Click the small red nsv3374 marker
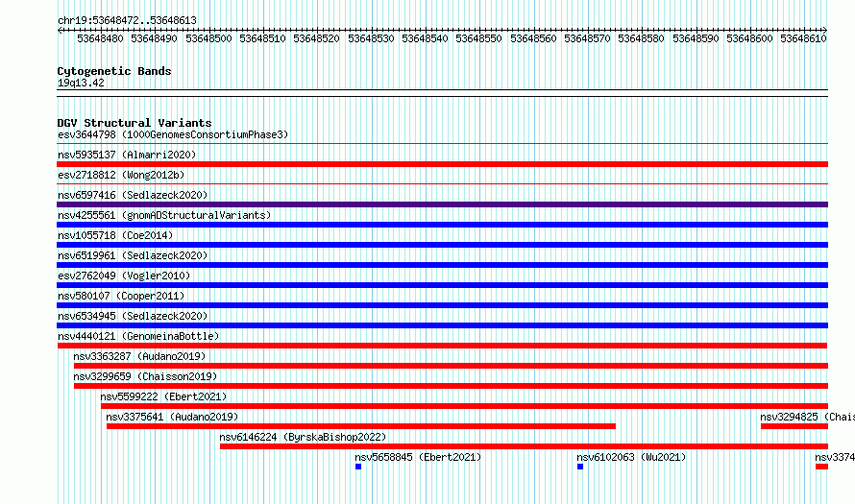The height and width of the screenshot is (504, 855). click(x=821, y=467)
